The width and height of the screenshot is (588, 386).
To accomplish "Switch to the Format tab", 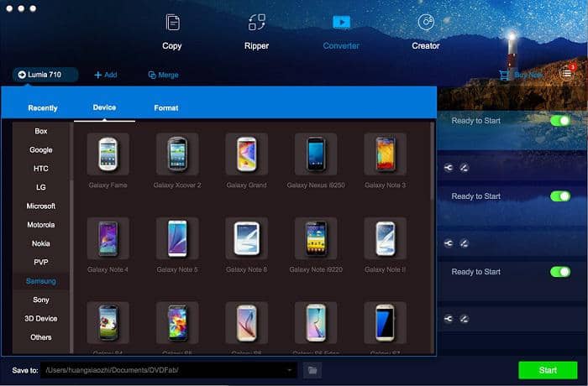I will pyautogui.click(x=165, y=108).
